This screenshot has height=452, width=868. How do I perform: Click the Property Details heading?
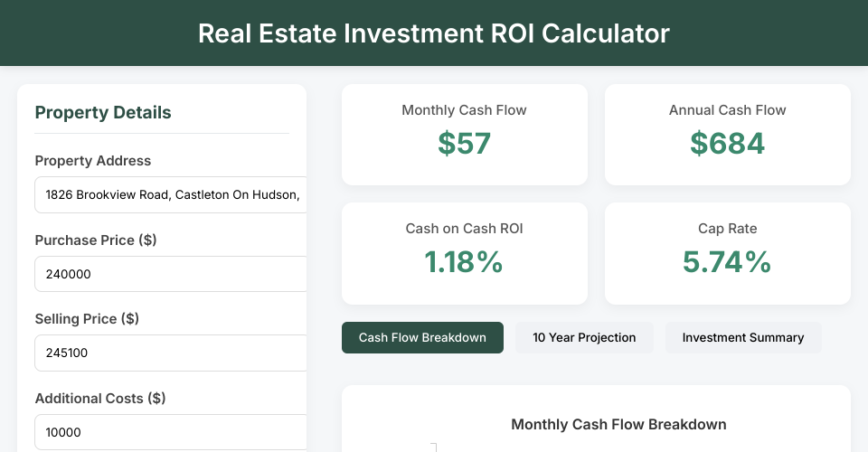coord(103,113)
